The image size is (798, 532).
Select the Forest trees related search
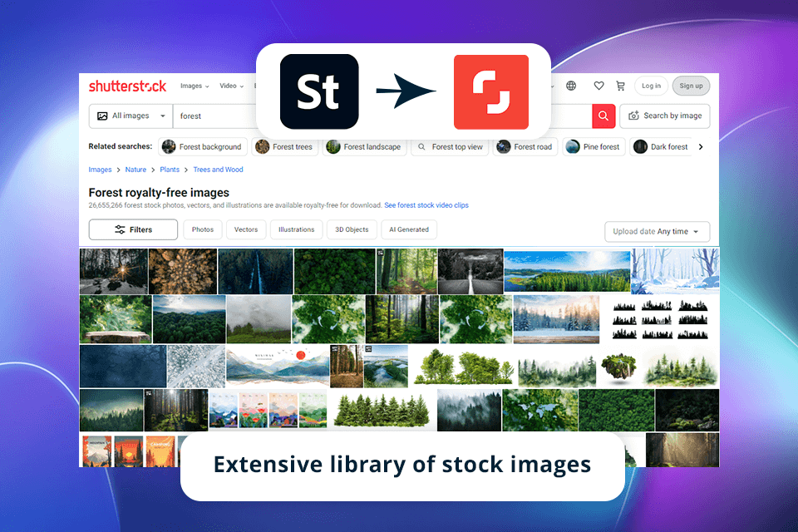(284, 146)
